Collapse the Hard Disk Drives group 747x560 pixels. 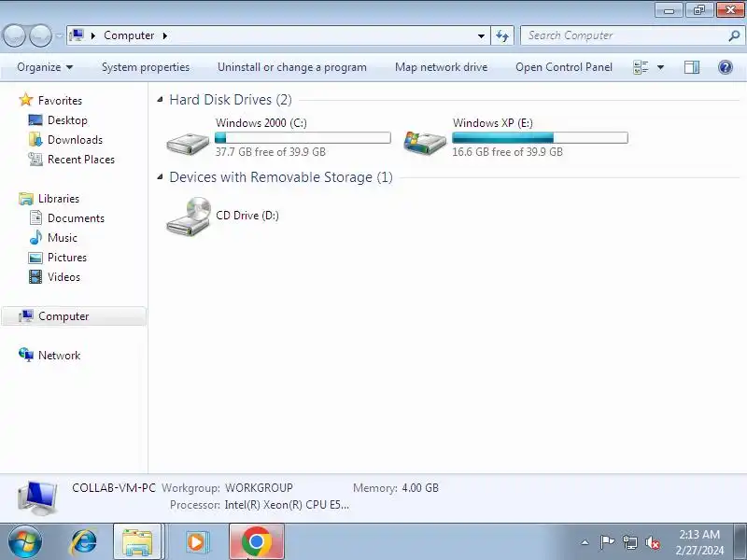pos(160,100)
